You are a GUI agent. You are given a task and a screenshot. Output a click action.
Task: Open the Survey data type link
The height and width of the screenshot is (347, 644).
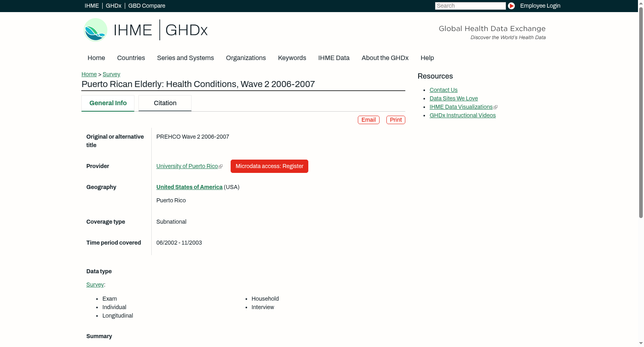click(95, 285)
